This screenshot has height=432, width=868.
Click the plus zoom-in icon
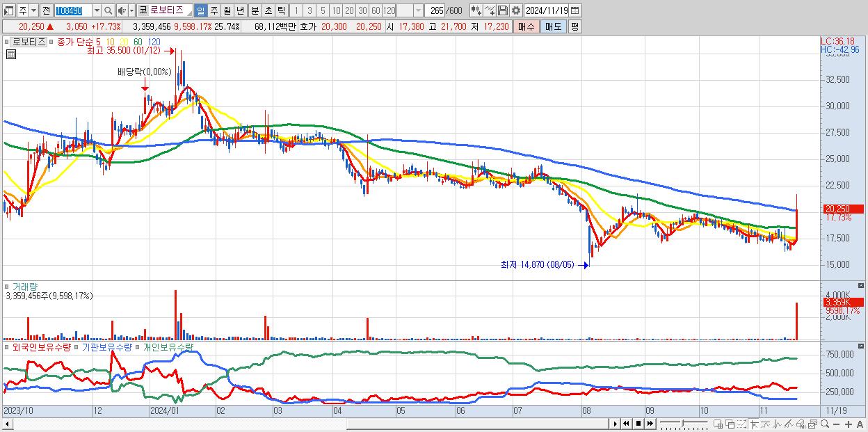849,424
